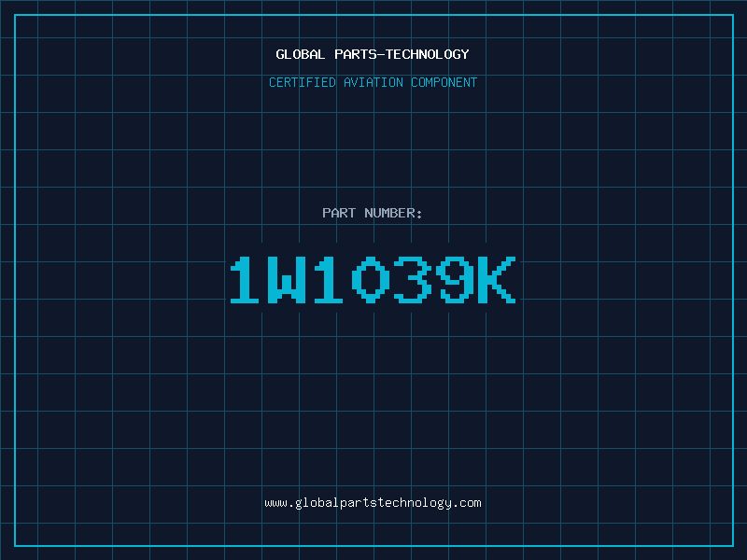
Task: Select the part number 1W1039K
Action: coord(373,280)
